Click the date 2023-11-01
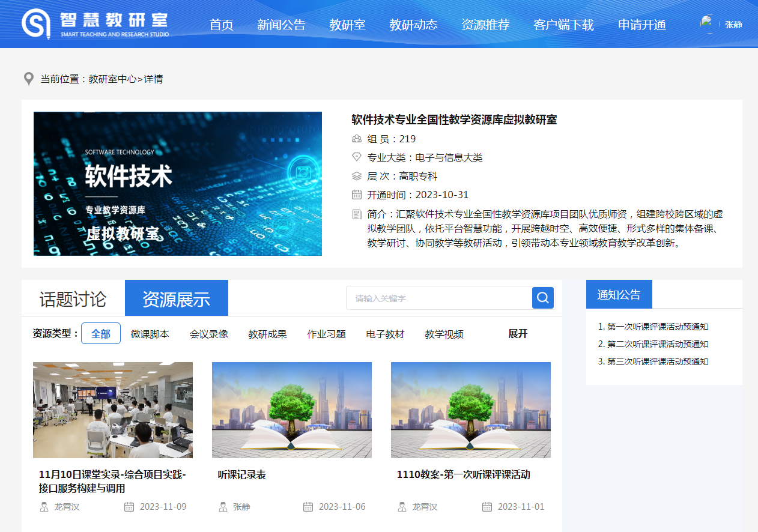This screenshot has width=758, height=532. [x=521, y=507]
